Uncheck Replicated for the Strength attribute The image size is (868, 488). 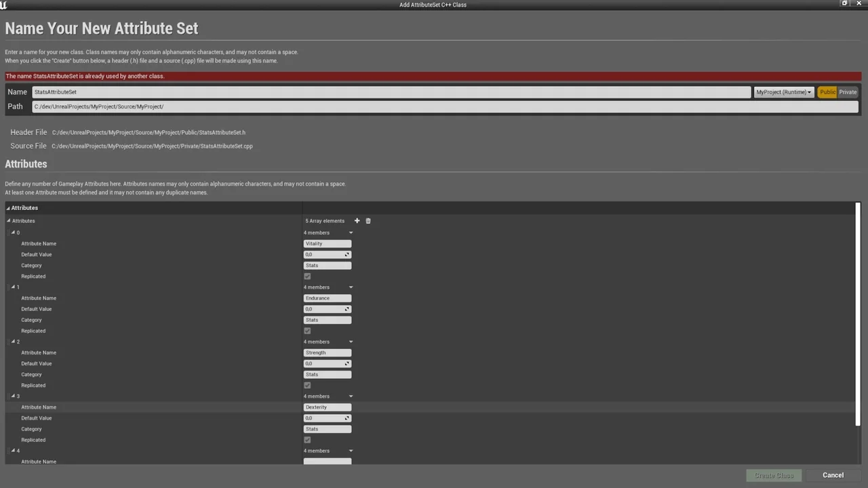coord(307,385)
